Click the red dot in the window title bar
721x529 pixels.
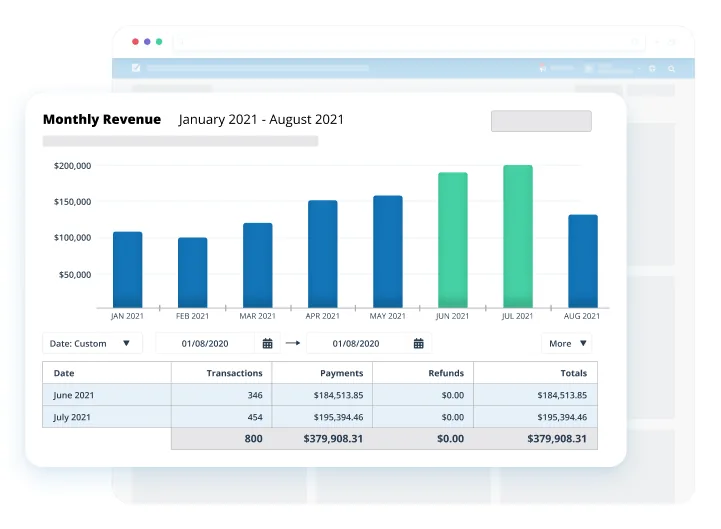(x=135, y=41)
